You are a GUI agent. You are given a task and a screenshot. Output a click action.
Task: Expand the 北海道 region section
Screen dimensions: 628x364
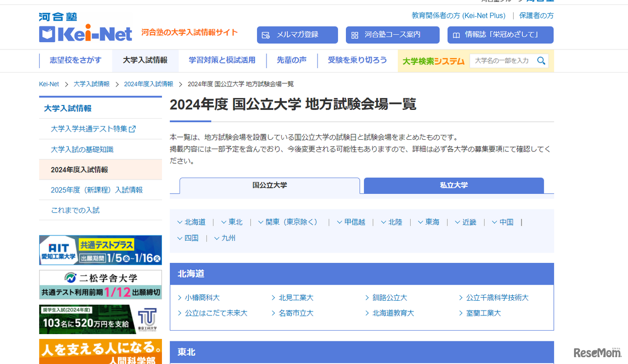[x=191, y=222]
